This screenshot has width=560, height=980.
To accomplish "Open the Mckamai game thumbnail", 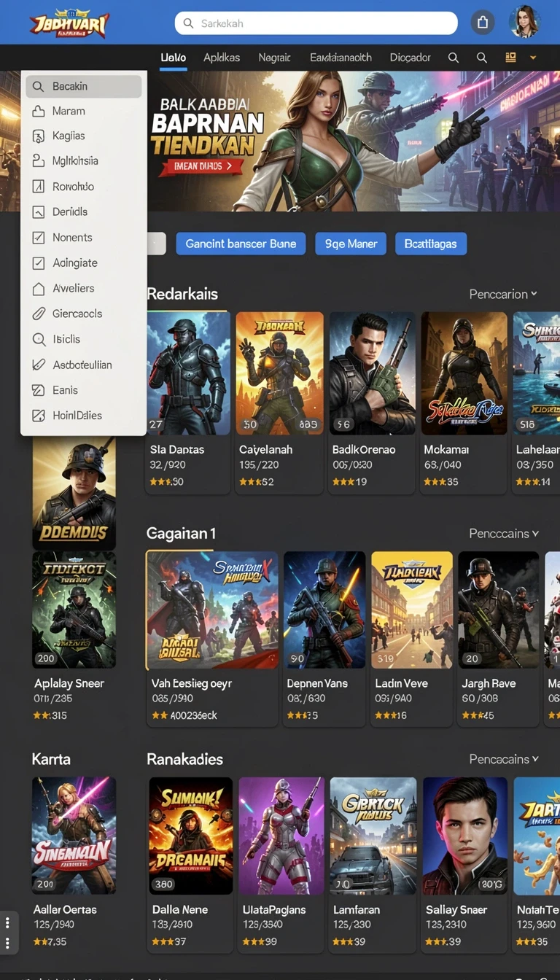I will [x=464, y=373].
